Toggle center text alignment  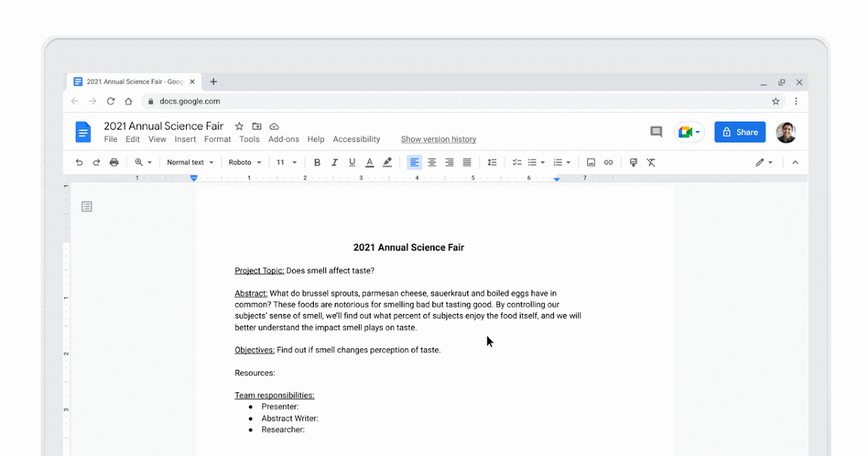[432, 162]
